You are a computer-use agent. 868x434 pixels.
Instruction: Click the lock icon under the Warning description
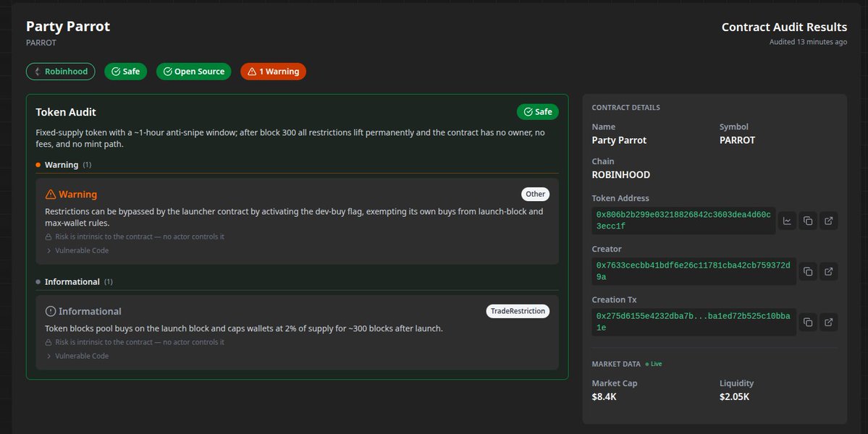[x=49, y=237]
